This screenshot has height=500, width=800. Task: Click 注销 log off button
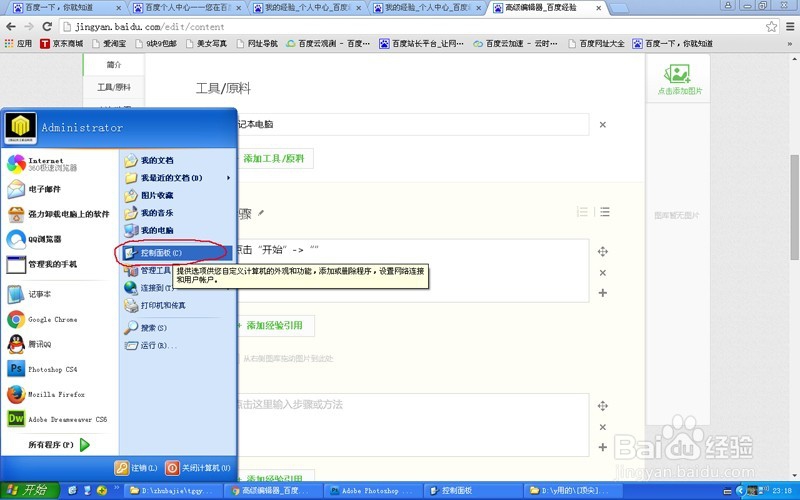tap(136, 468)
